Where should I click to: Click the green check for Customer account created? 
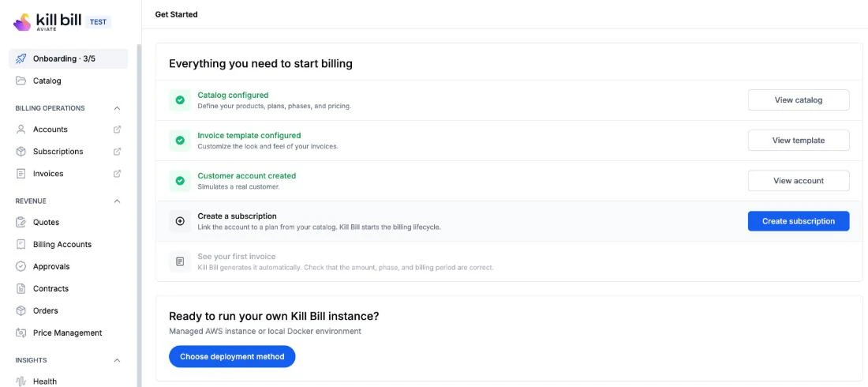pyautogui.click(x=180, y=181)
